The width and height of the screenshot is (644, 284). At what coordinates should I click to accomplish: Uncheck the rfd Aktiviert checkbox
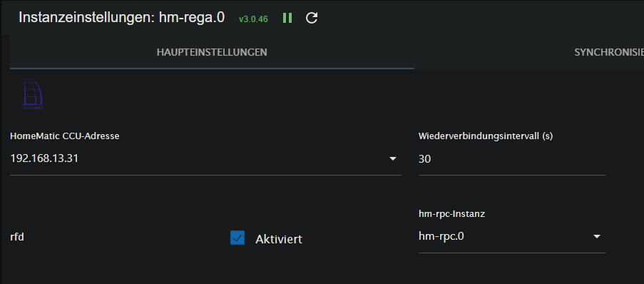point(237,238)
